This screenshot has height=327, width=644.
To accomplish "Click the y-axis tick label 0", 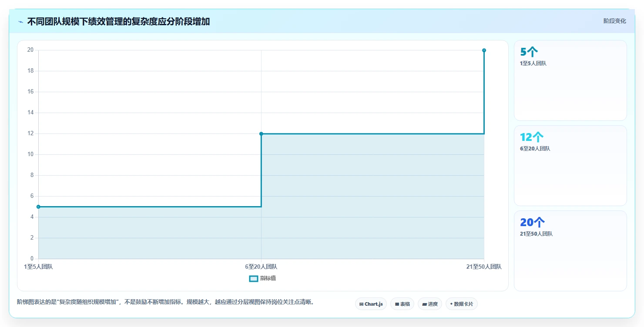I will pyautogui.click(x=32, y=259).
